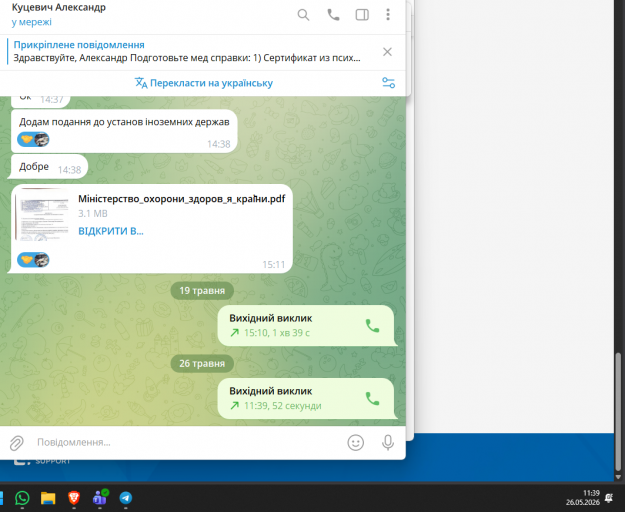Click the 19 травня date badge
Image resolution: width=625 pixels, height=512 pixels.
pos(202,290)
